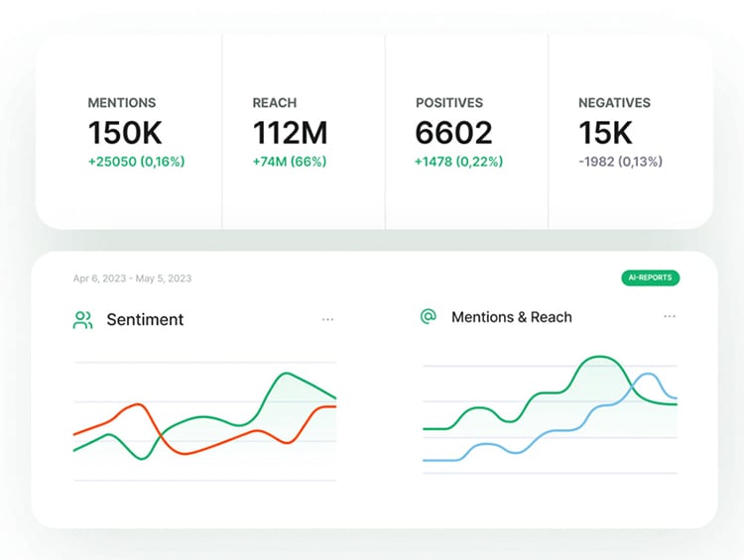The height and width of the screenshot is (560, 744).
Task: Click the +25050 (0,16%) change text
Action: click(x=136, y=162)
